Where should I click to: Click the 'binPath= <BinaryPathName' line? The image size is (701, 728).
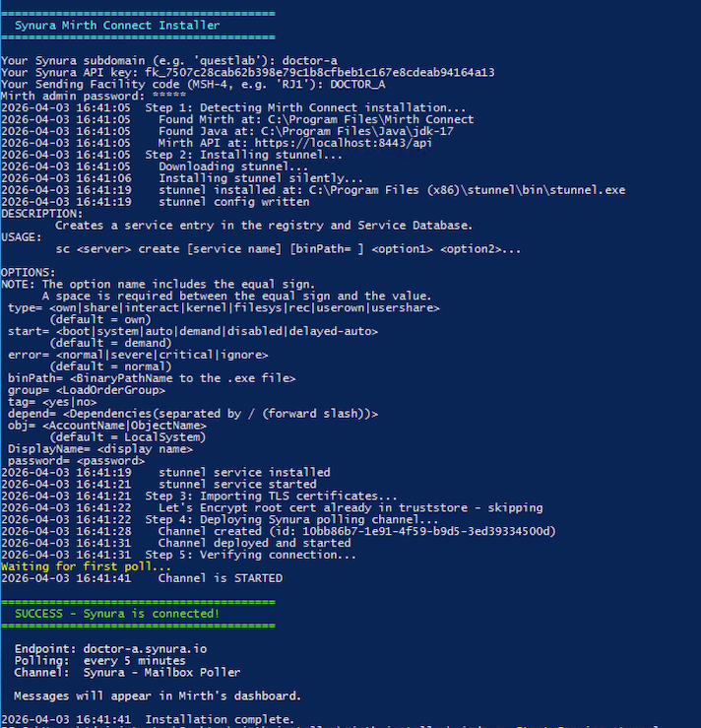coord(152,378)
